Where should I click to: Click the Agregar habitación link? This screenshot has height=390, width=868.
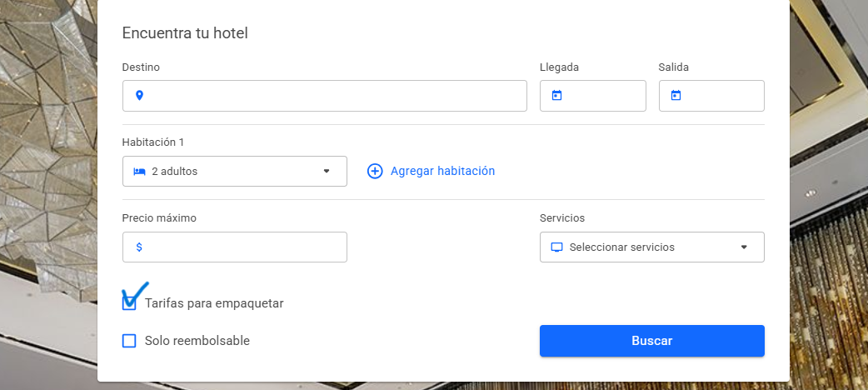[443, 171]
